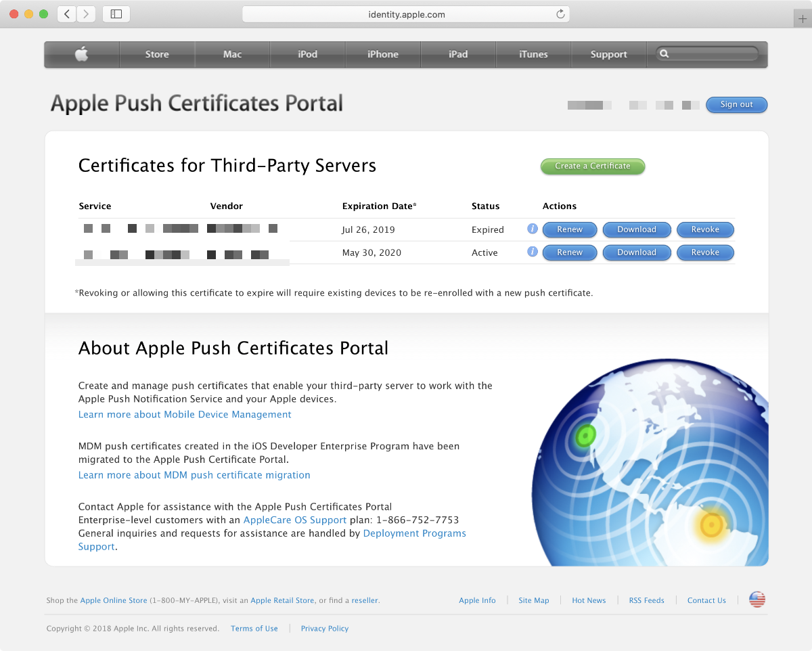Revoke the May 30, 2020 certificate
Image resolution: width=812 pixels, height=651 pixels.
[x=705, y=252]
